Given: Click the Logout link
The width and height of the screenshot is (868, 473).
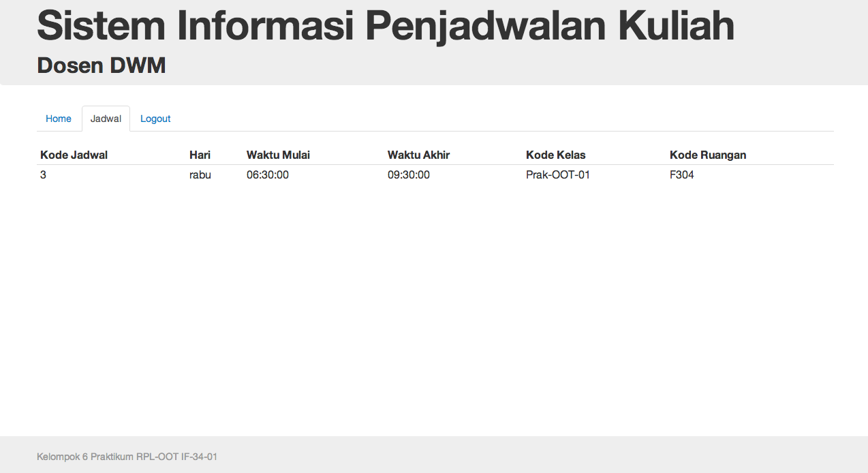Looking at the screenshot, I should pos(155,118).
